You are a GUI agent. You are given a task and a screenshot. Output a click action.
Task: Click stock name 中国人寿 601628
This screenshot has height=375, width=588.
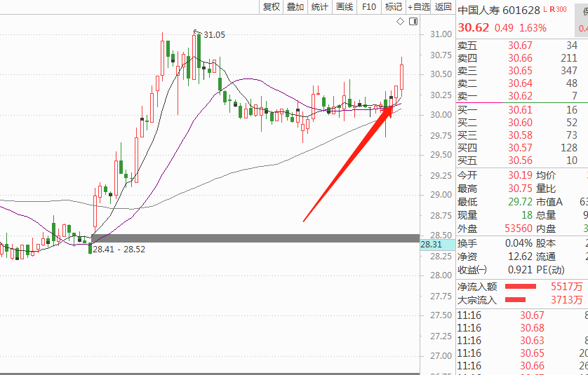pyautogui.click(x=499, y=10)
